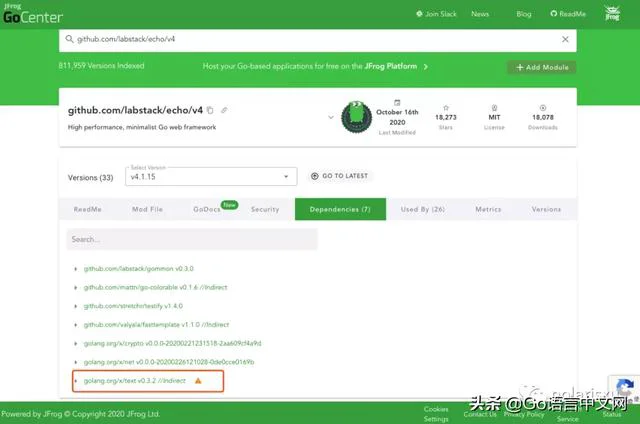Switch to the Mod File tab
Image resolution: width=640 pixels, height=424 pixels.
[x=147, y=209]
